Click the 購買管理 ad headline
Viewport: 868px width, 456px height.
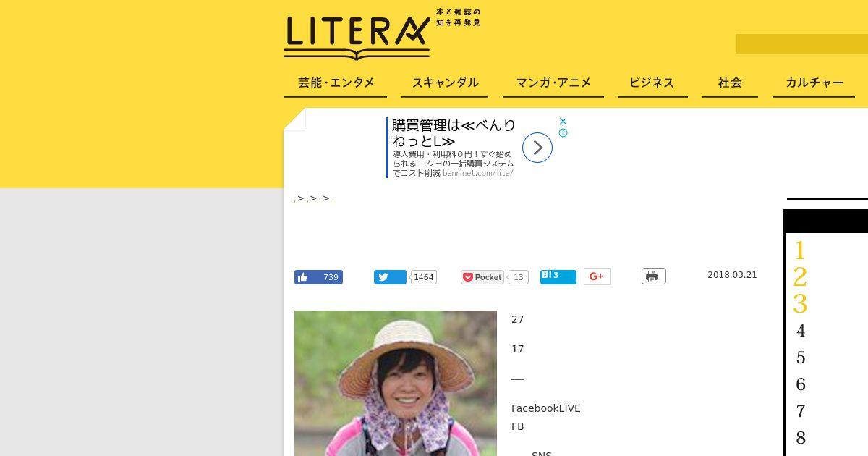coord(454,133)
